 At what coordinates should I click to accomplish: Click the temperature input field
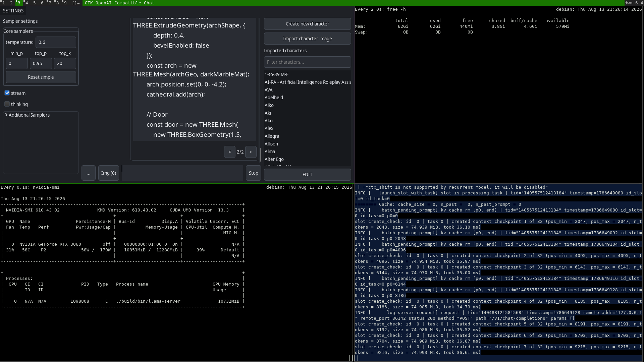[x=56, y=42]
